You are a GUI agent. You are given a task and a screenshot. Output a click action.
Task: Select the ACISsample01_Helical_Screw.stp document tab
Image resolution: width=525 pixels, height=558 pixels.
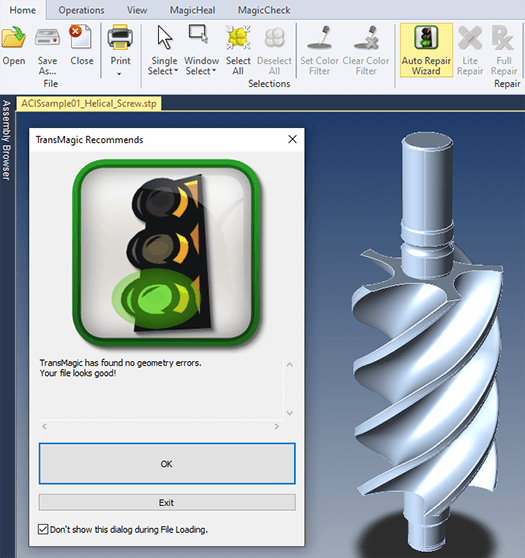tap(89, 104)
